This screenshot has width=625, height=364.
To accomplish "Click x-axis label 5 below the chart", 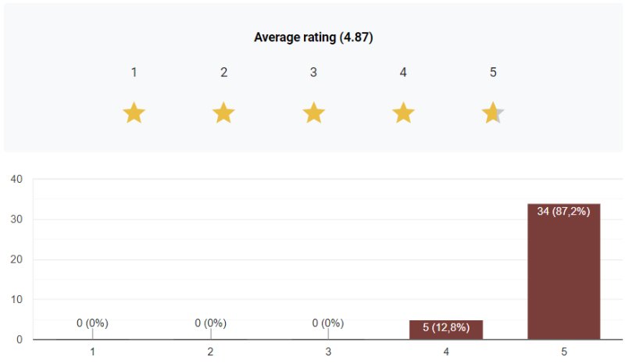I will tap(564, 352).
